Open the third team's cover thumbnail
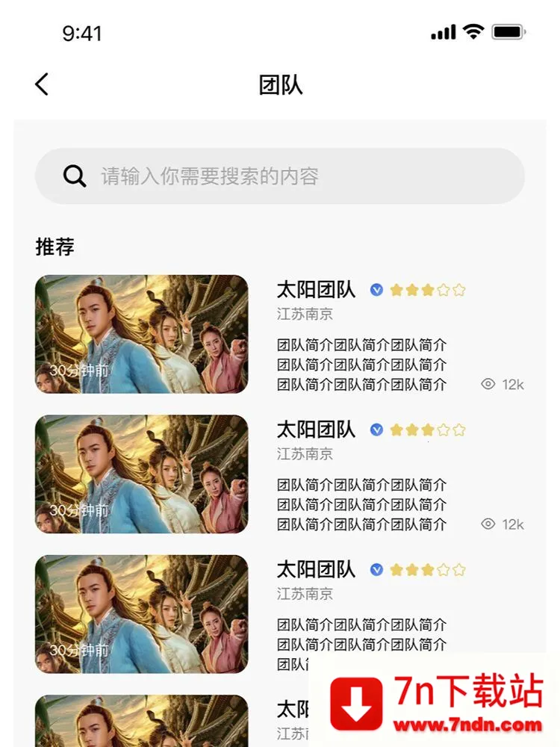The image size is (560, 747). click(x=141, y=614)
